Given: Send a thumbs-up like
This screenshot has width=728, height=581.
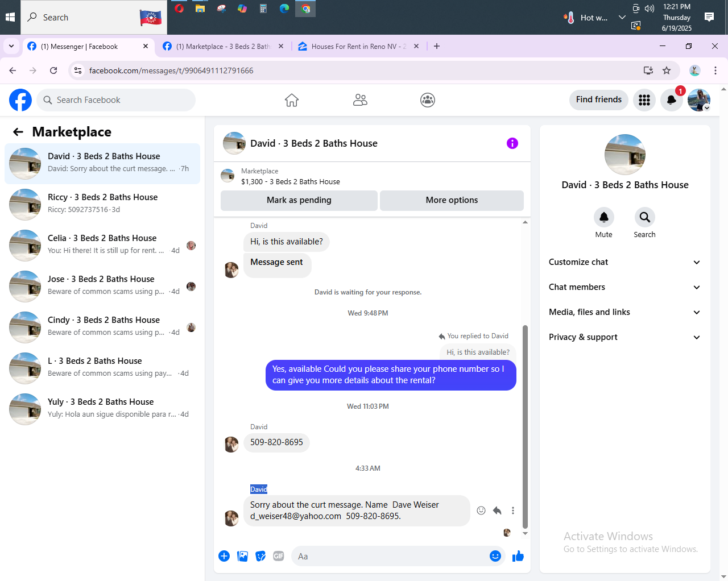Looking at the screenshot, I should [518, 556].
